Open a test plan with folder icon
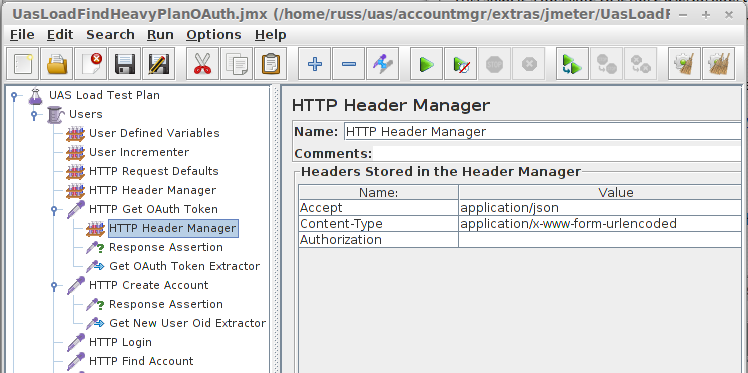Image resolution: width=748 pixels, height=373 pixels. [x=57, y=63]
